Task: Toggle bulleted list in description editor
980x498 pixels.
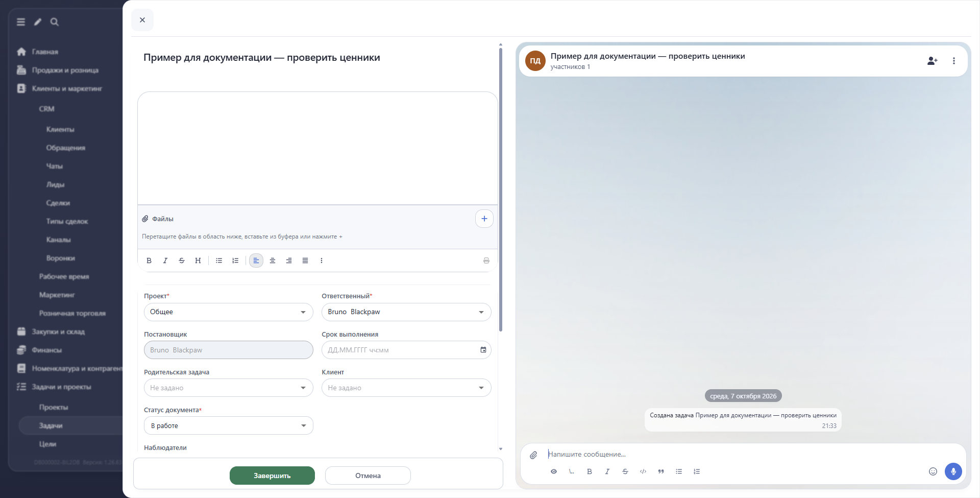Action: 219,260
